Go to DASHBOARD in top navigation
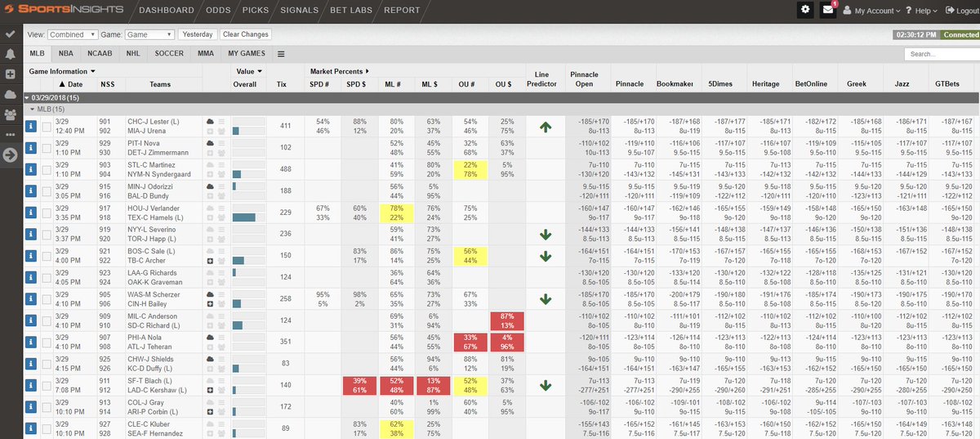The image size is (980, 439). (166, 11)
